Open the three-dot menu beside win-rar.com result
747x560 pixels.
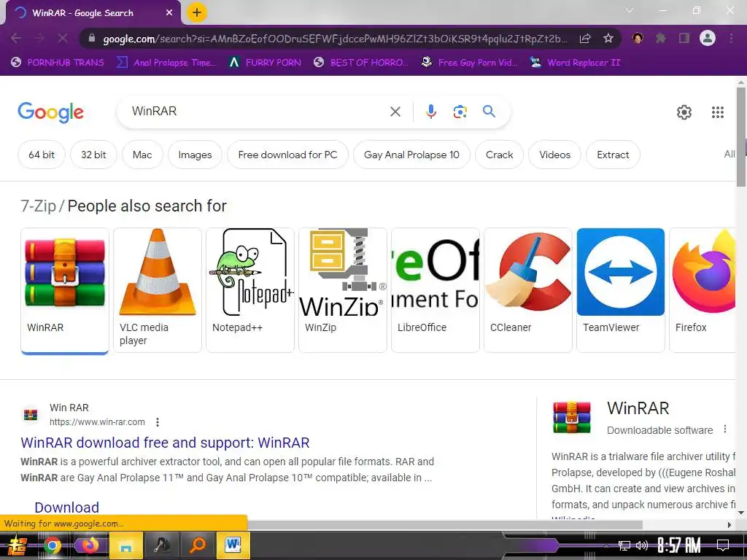(x=158, y=422)
